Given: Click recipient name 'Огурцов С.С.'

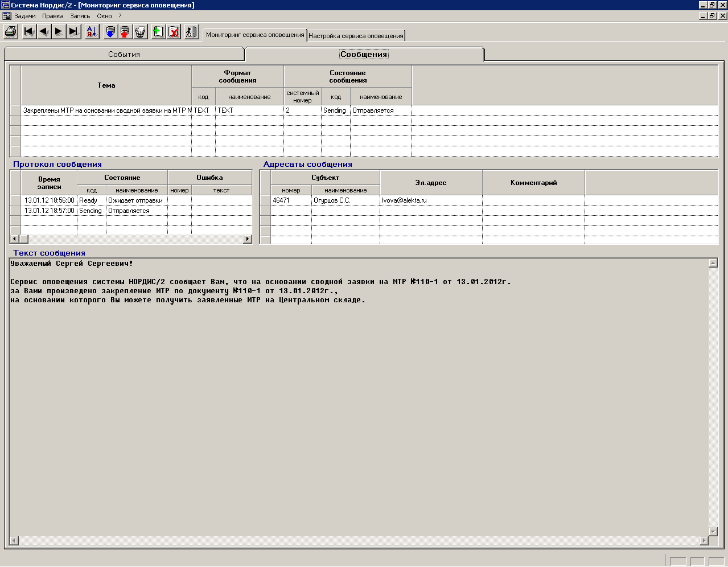Looking at the screenshot, I should [x=346, y=200].
